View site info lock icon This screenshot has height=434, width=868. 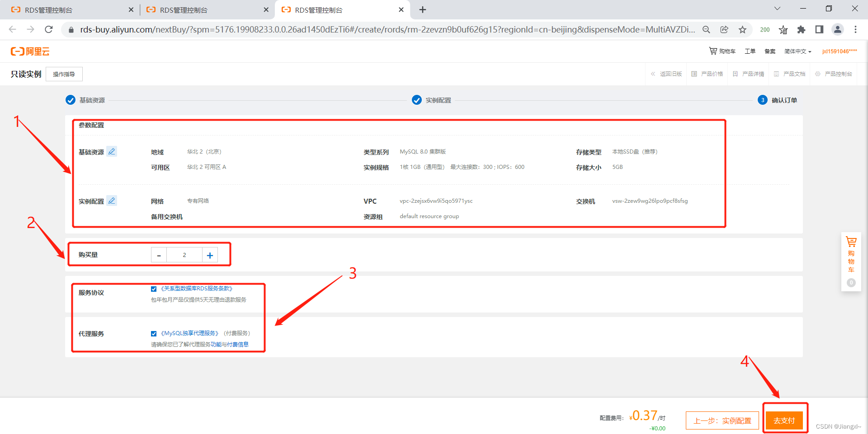[71, 30]
